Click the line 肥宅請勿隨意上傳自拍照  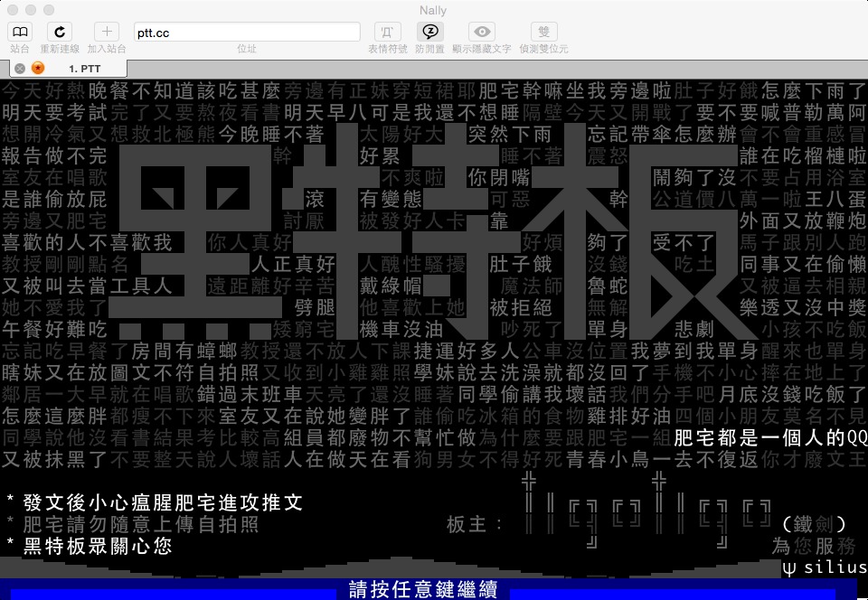point(141,524)
